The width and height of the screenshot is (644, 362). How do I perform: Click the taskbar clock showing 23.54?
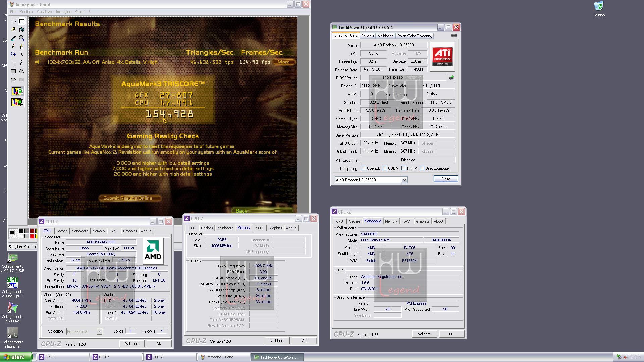click(x=635, y=357)
